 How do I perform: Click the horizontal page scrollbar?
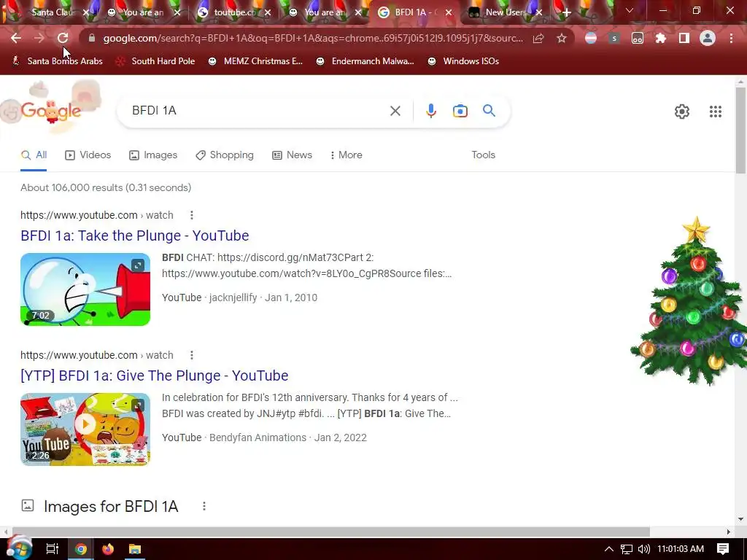pyautogui.click(x=330, y=532)
